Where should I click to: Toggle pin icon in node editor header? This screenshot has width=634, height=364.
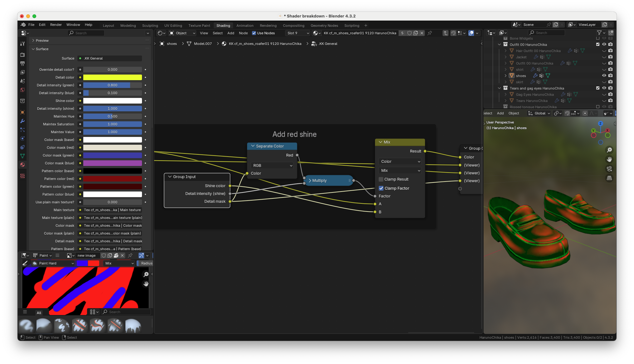[x=430, y=33]
